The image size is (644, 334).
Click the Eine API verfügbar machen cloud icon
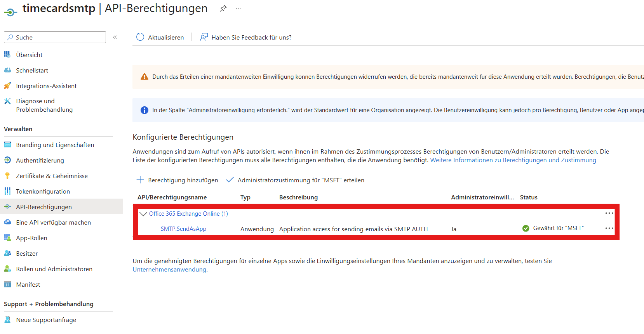(7, 222)
